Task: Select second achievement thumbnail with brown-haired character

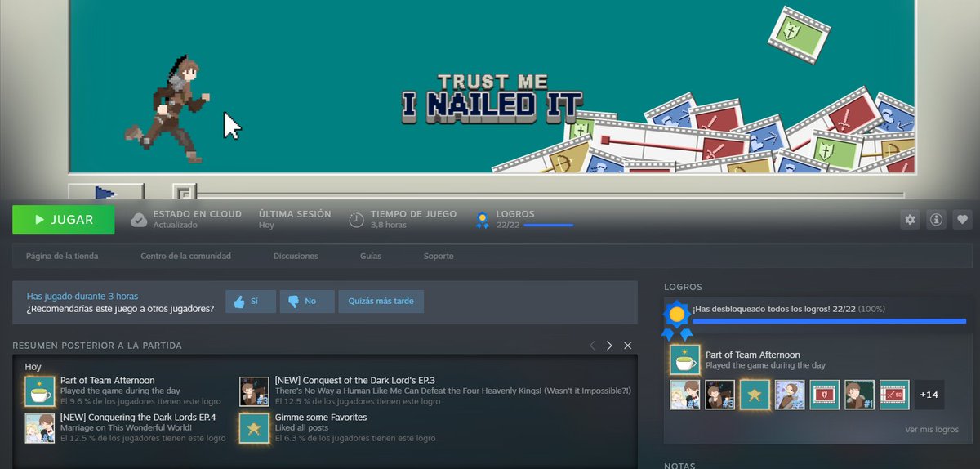Action: (x=719, y=395)
